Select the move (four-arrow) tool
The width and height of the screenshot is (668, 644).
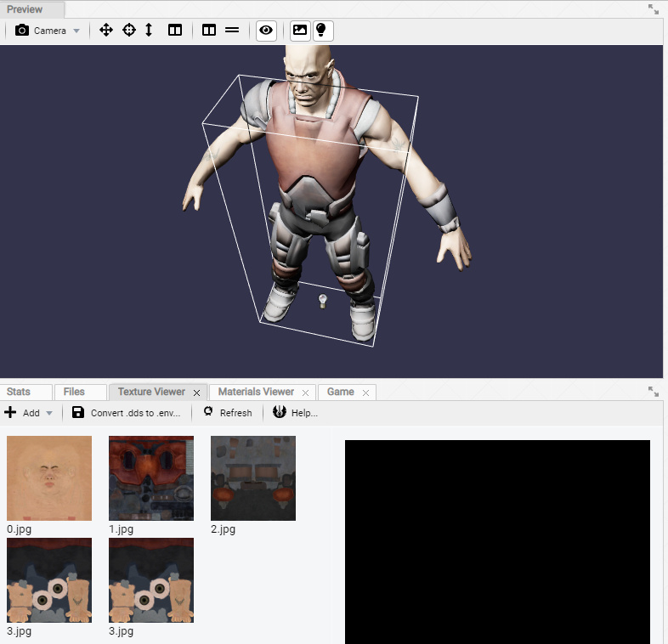click(106, 31)
